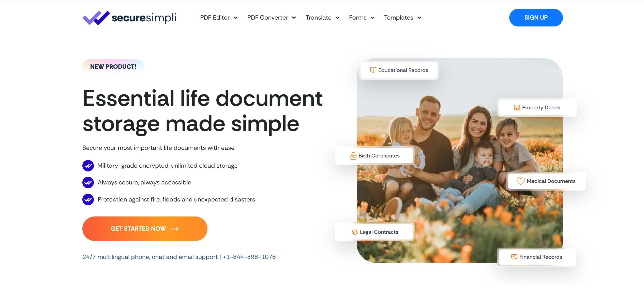The height and width of the screenshot is (290, 644).
Task: Click the family photo in the poppy field
Action: coord(459,161)
